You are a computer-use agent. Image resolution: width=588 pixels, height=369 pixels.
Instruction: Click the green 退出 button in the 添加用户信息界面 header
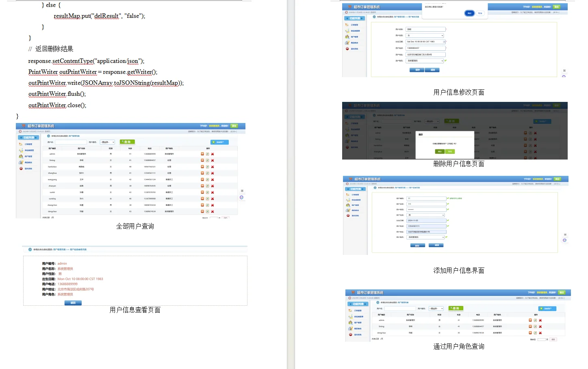point(558,179)
